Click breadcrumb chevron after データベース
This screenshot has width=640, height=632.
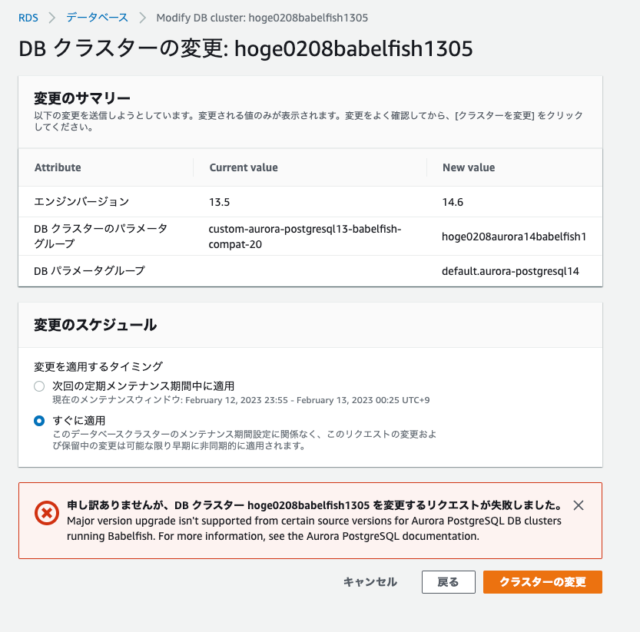tap(142, 18)
